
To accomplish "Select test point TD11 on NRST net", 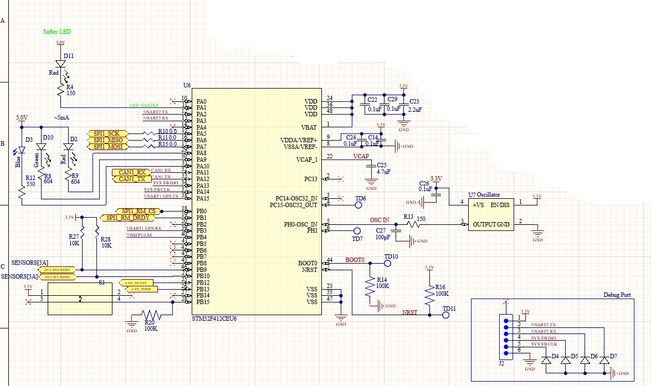I will [446, 315].
